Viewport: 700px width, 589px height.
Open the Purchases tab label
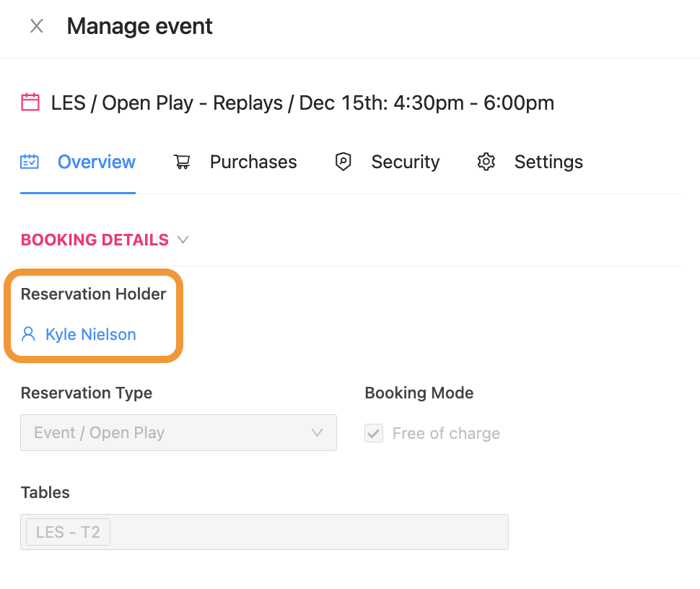[253, 162]
